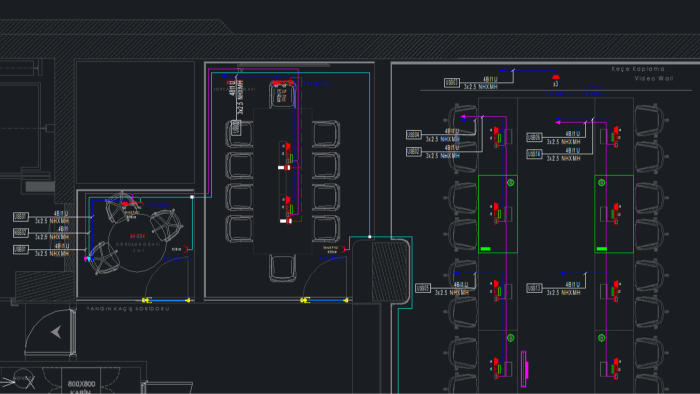The width and height of the screenshot is (700, 394).
Task: Click the green bar in the left green rectangle
Action: click(486, 249)
